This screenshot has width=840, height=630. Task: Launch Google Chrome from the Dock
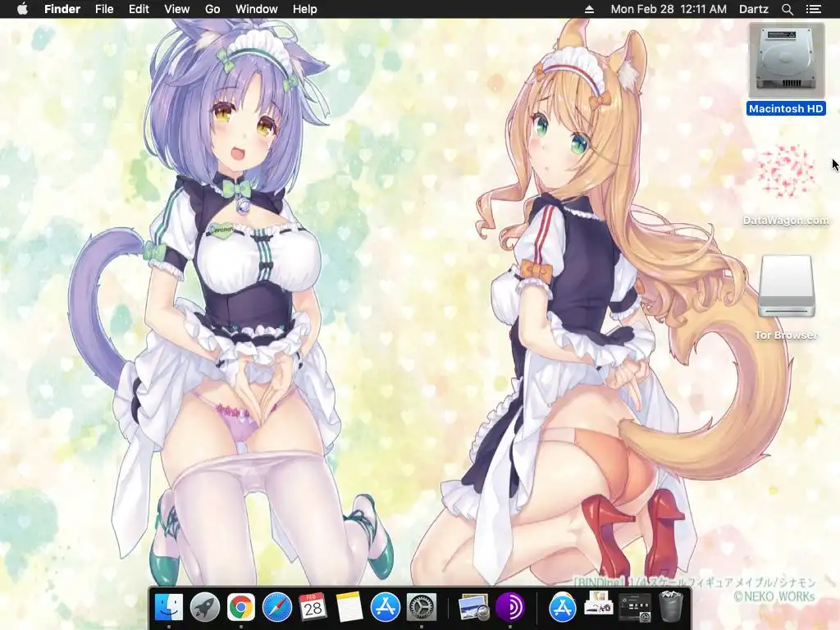(x=241, y=607)
